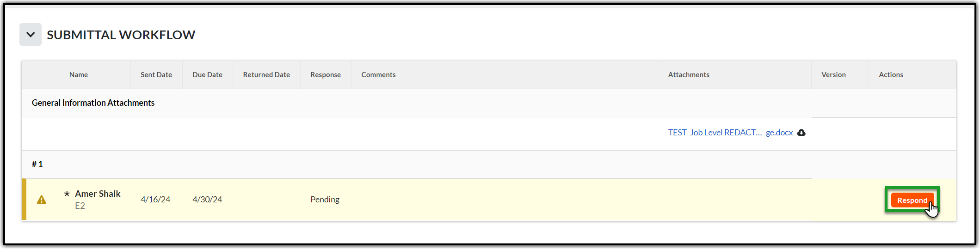Open the TEST_Job Level REDACT docx attachment link
980x249 pixels.
pyautogui.click(x=730, y=133)
